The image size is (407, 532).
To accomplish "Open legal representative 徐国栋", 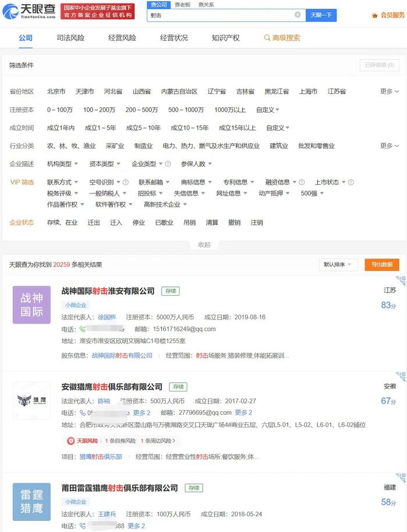I will 106,317.
